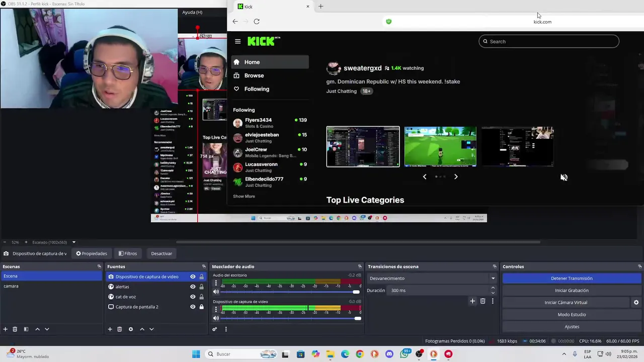Open Propiedades for selected source
The width and height of the screenshot is (644, 362).
[92, 253]
